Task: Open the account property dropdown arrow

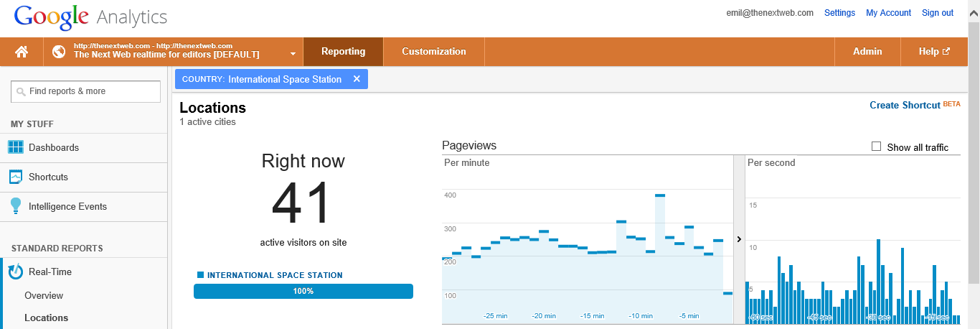Action: [293, 54]
